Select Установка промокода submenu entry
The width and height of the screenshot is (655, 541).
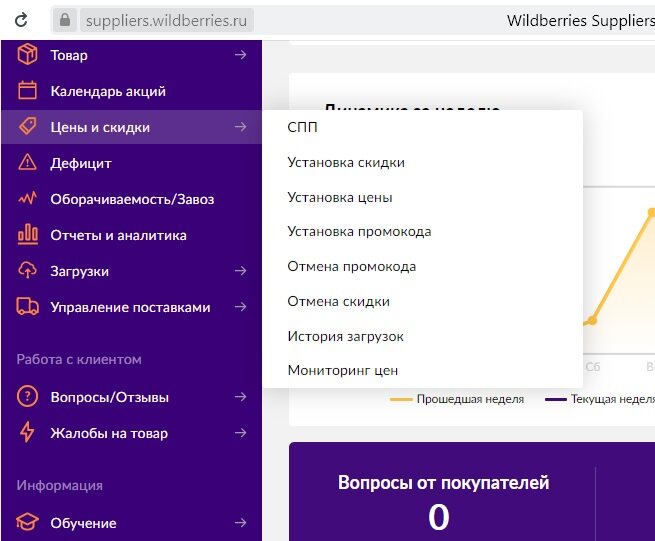(359, 232)
